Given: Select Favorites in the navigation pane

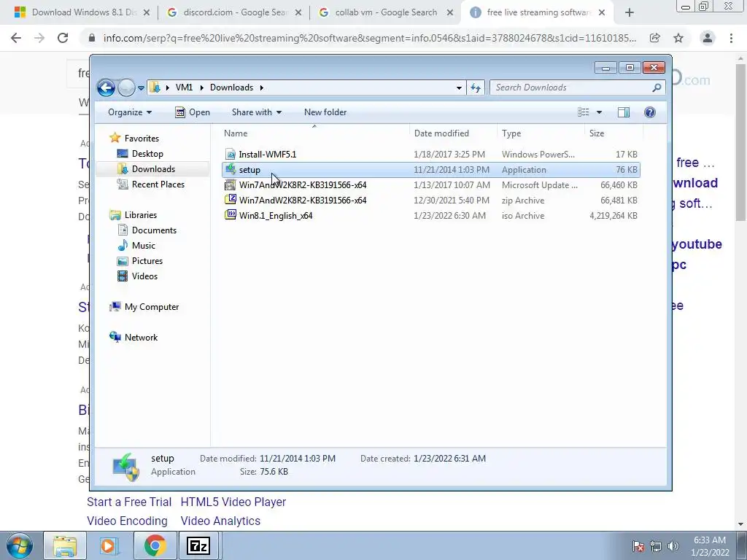Looking at the screenshot, I should pyautogui.click(x=142, y=138).
